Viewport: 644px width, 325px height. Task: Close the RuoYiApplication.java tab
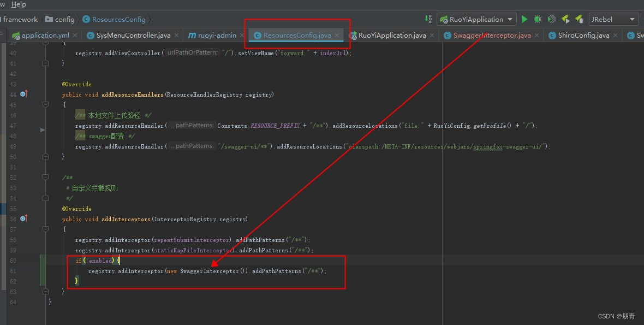[432, 36]
